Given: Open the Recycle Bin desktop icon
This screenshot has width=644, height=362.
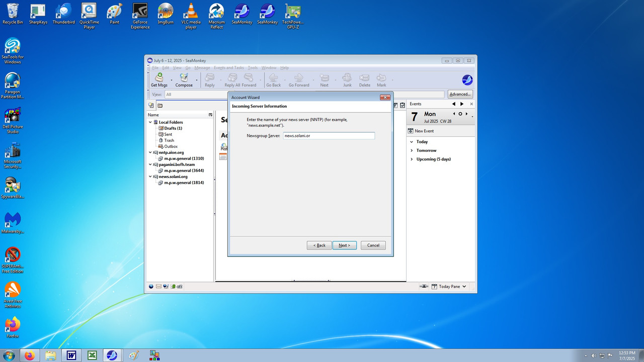Looking at the screenshot, I should tap(13, 14).
